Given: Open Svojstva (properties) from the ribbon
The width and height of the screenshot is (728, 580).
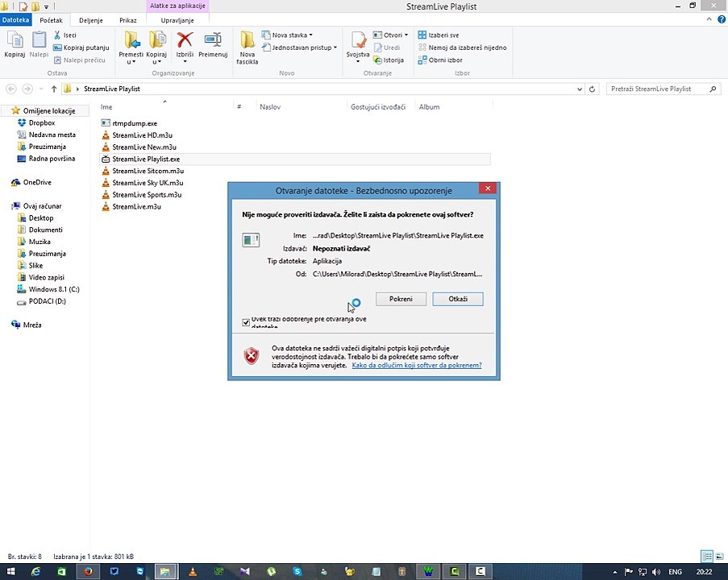Looking at the screenshot, I should click(357, 47).
